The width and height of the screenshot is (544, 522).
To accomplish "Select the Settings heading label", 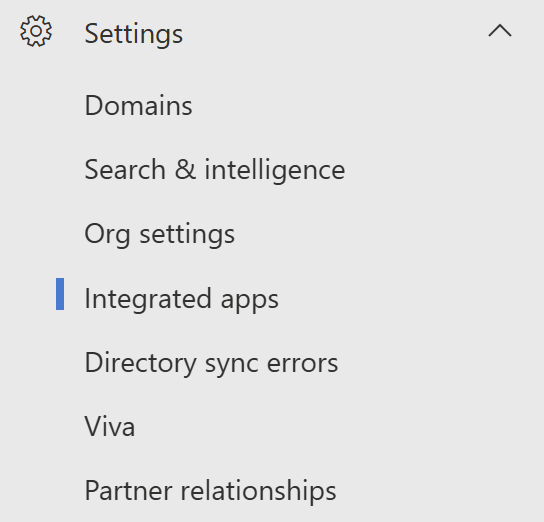I will [134, 34].
